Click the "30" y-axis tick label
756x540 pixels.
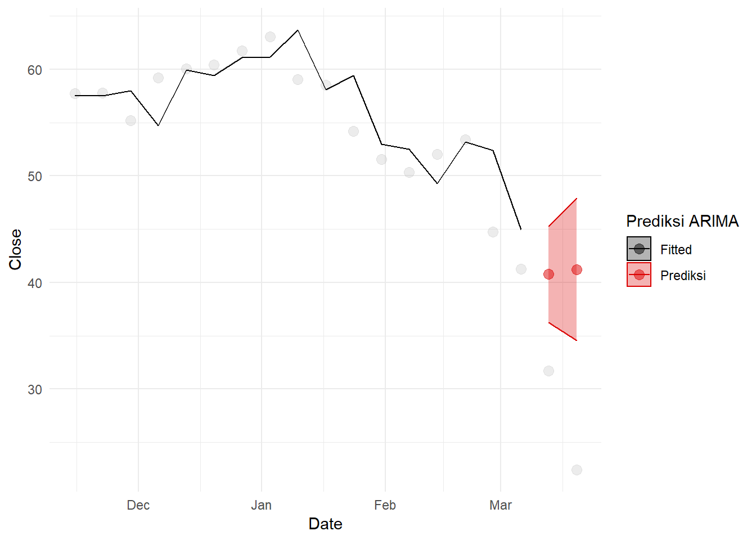pyautogui.click(x=35, y=389)
